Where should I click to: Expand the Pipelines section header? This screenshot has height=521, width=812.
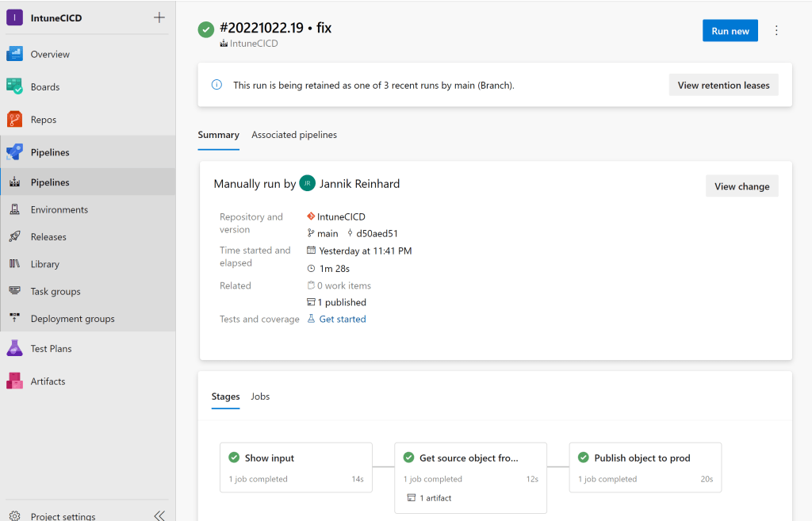[x=50, y=152]
